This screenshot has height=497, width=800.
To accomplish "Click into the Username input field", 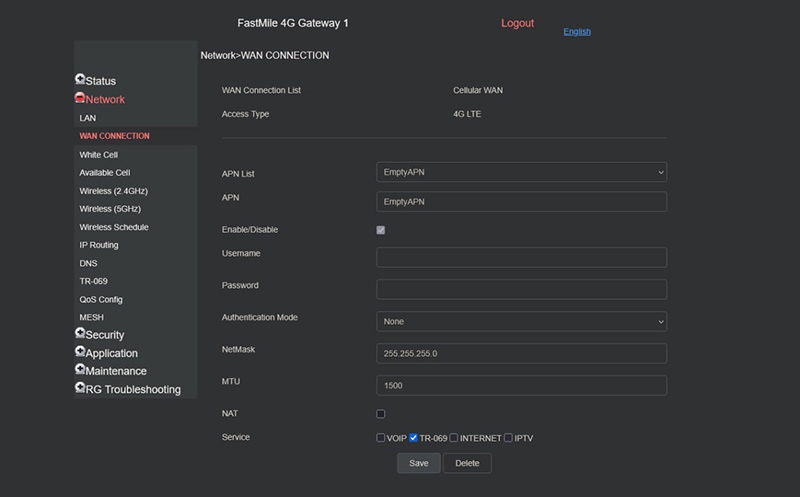I will (x=521, y=258).
